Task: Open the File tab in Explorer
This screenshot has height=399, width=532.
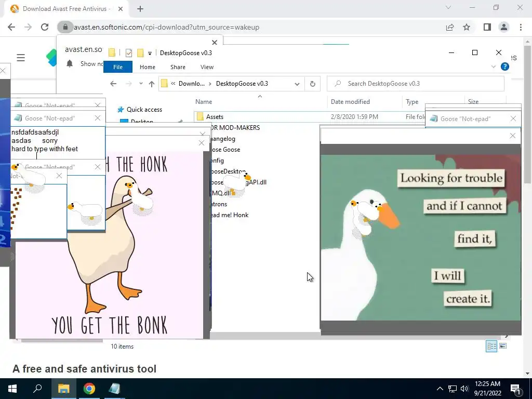Action: pos(118,67)
